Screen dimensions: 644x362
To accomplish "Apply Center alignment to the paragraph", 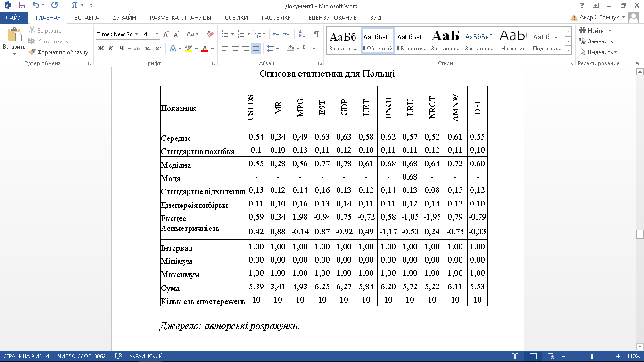I will (x=235, y=49).
